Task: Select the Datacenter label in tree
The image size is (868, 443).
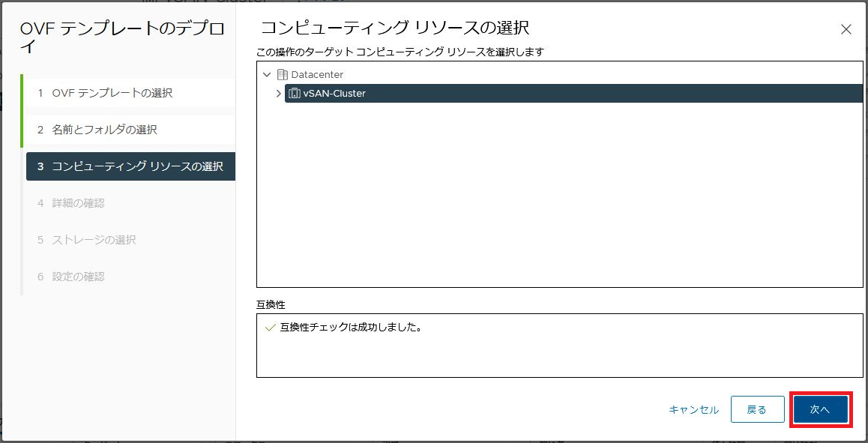Action: click(x=317, y=74)
